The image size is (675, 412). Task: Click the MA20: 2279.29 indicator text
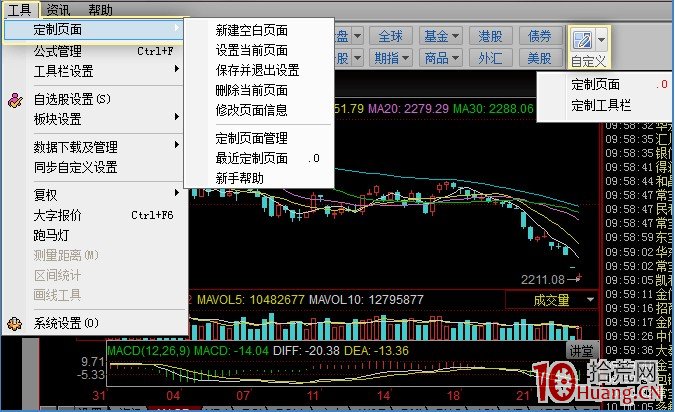tap(408, 108)
